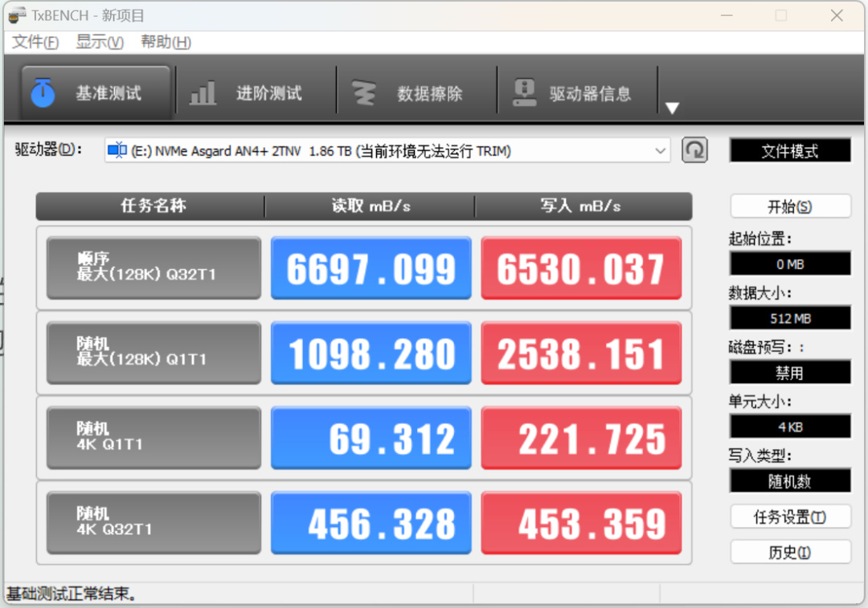Click the data erase icon
The image size is (868, 608).
364,93
